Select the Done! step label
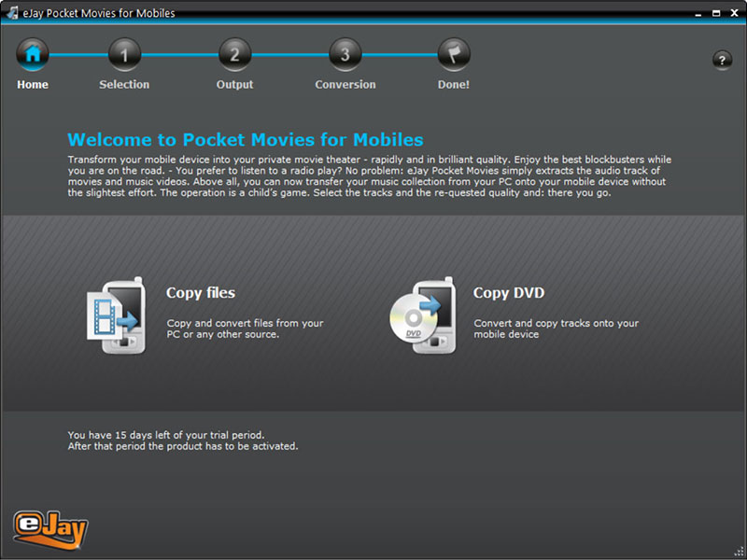This screenshot has height=560, width=747. (454, 85)
